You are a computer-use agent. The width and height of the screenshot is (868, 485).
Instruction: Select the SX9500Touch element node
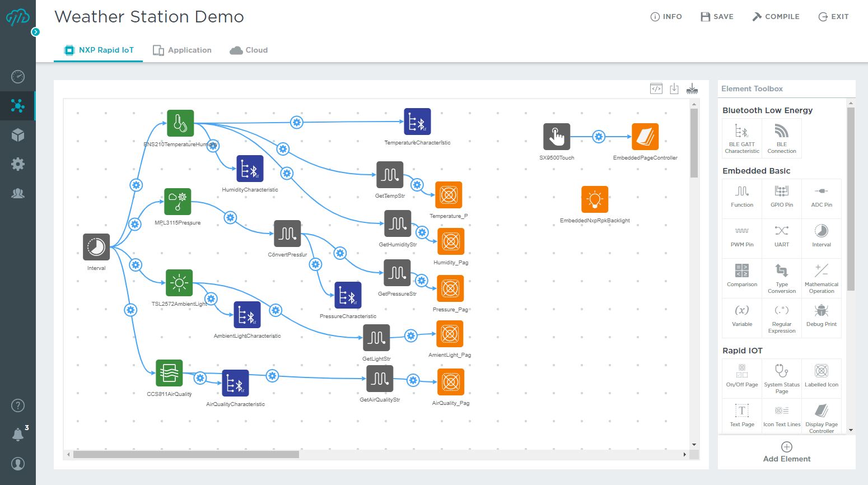[x=557, y=137]
